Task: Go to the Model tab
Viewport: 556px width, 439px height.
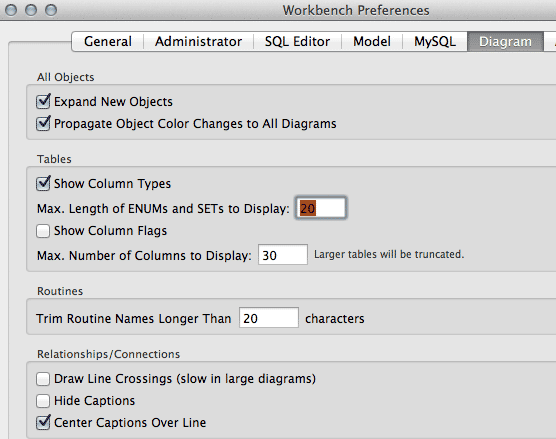Action: tap(372, 41)
